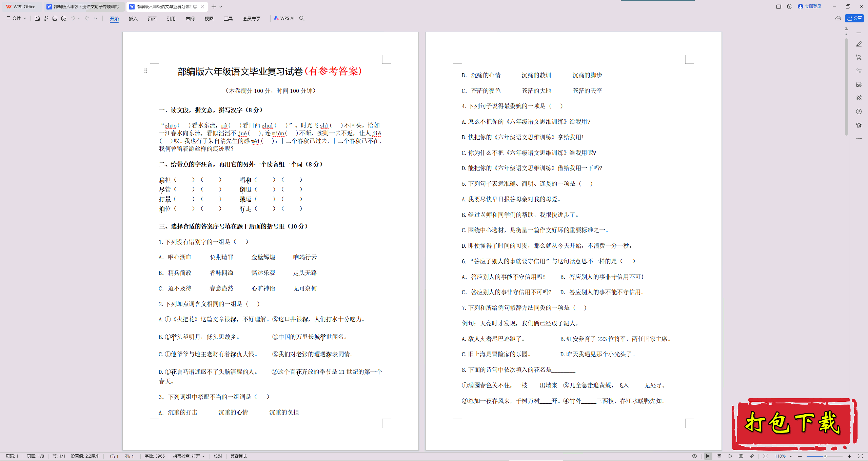Click the Print icon in quick toolbar

click(x=55, y=18)
